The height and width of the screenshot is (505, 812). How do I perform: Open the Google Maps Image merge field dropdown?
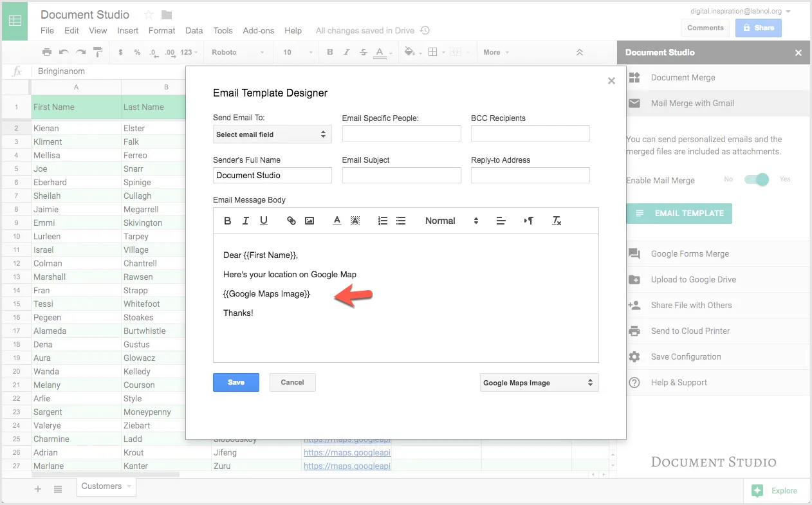[539, 382]
